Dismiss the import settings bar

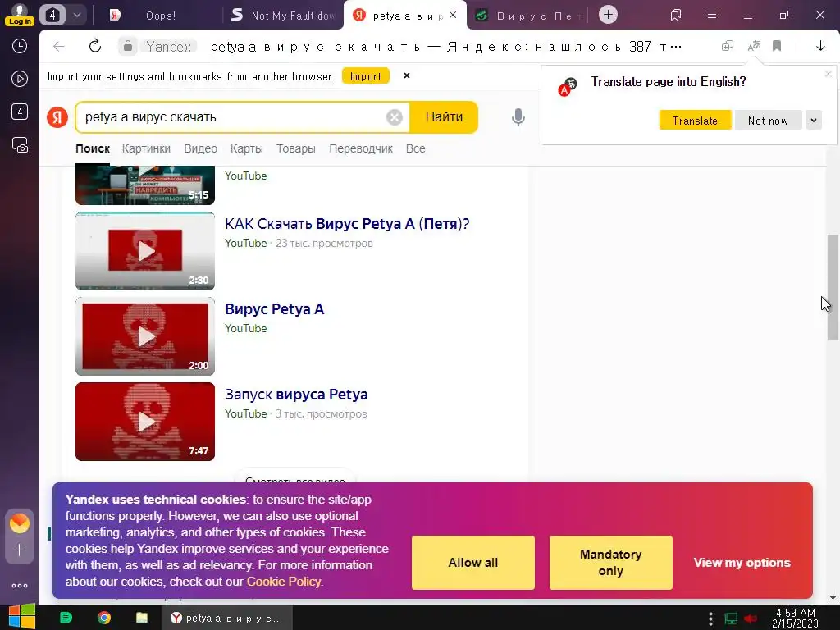(x=407, y=75)
